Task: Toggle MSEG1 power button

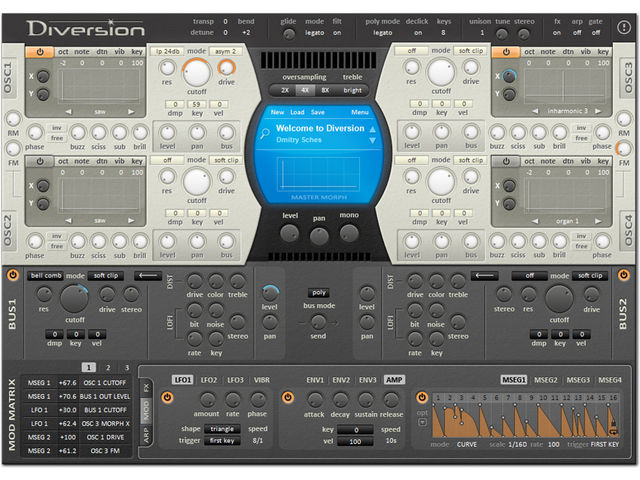Action: (422, 397)
